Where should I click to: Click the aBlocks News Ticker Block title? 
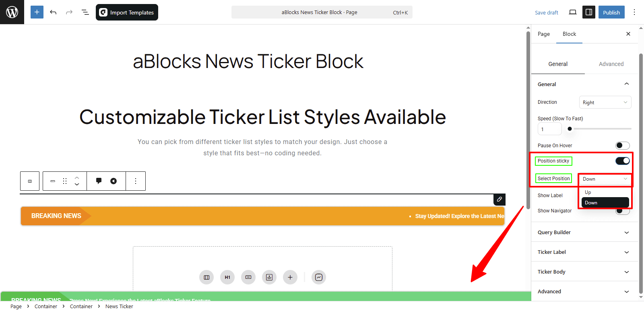click(x=248, y=61)
